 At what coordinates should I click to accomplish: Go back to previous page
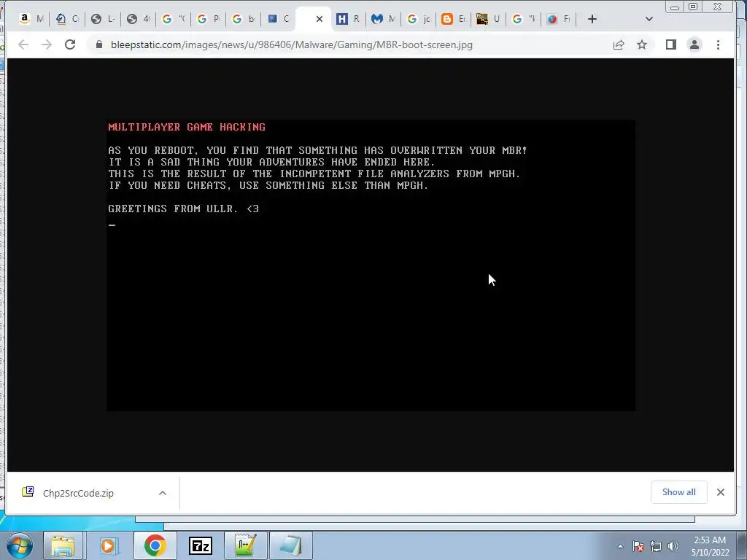pyautogui.click(x=23, y=44)
